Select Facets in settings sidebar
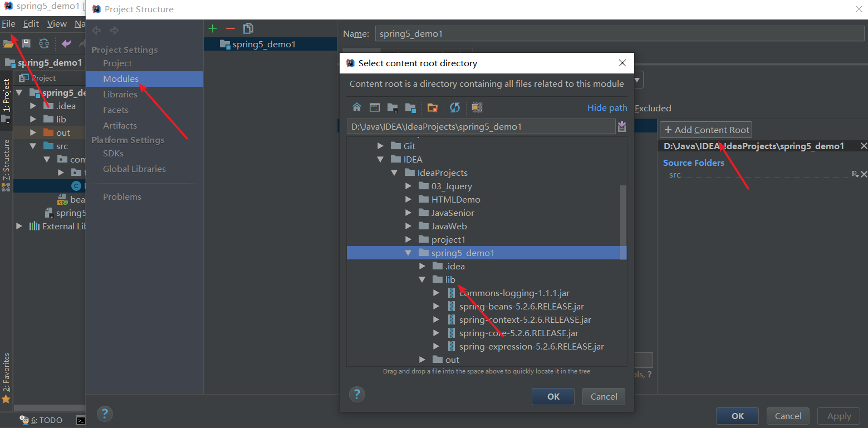The image size is (868, 428). pos(116,110)
